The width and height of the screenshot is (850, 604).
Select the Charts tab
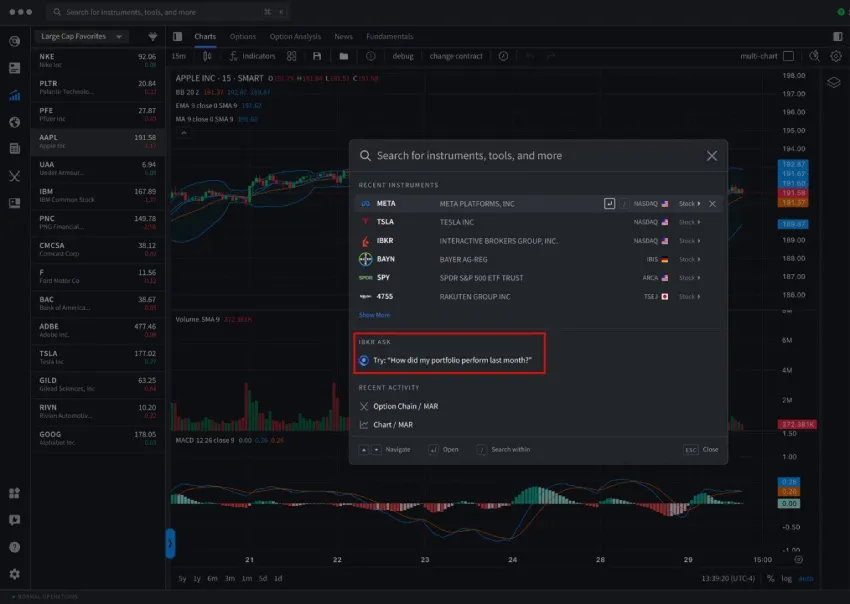(x=205, y=36)
